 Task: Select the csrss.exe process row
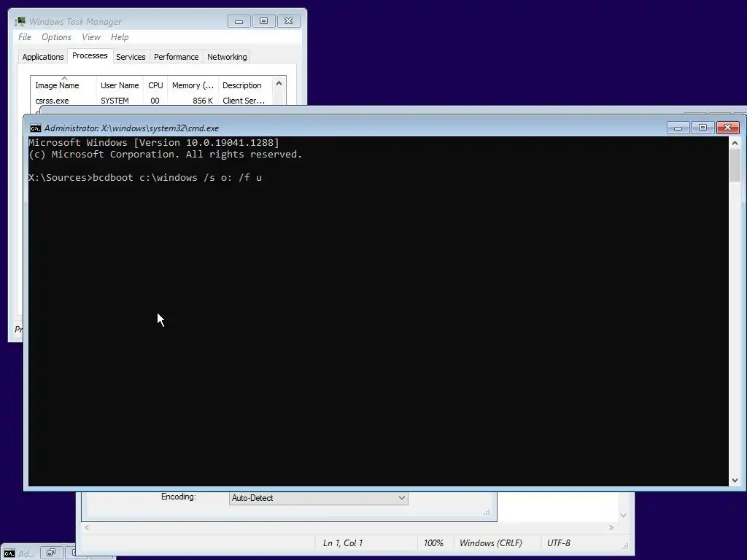[x=152, y=101]
